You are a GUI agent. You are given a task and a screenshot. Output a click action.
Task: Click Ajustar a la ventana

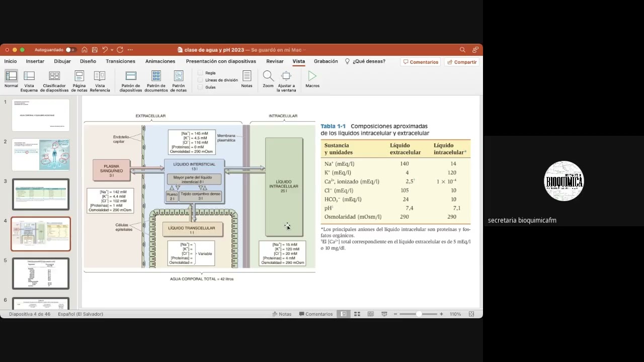pos(286,81)
